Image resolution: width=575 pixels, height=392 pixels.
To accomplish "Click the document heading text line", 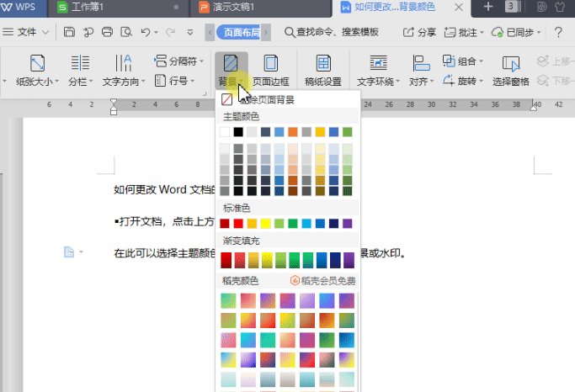I will (164, 189).
